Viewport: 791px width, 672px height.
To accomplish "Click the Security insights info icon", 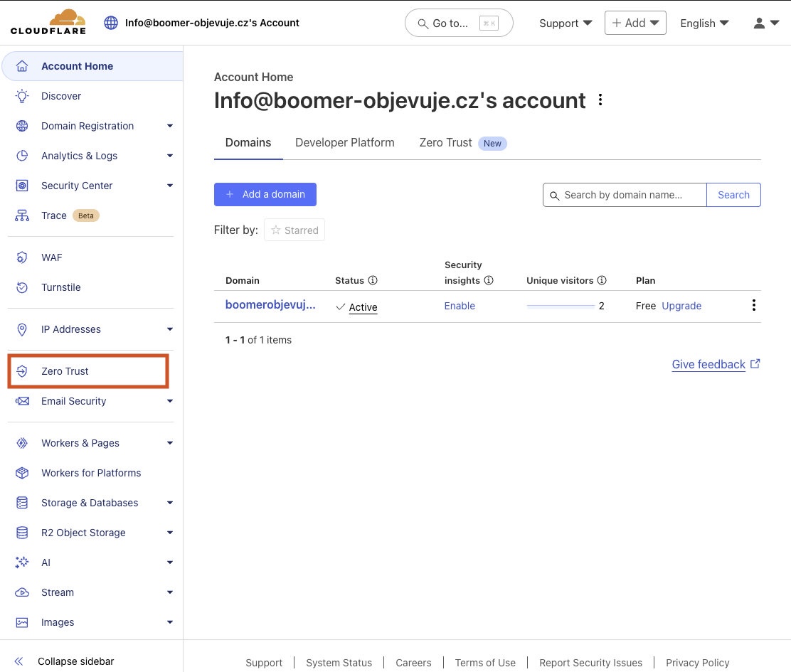I will [x=489, y=281].
